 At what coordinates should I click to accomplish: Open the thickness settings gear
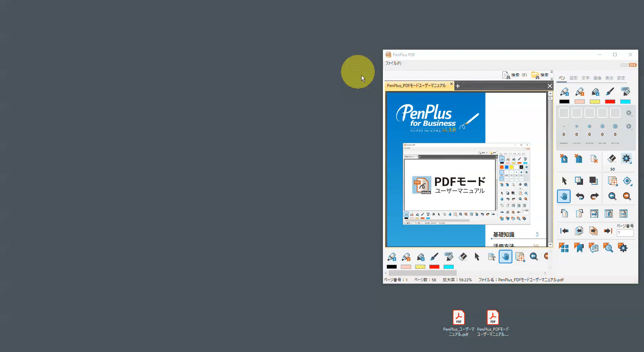pos(629,126)
